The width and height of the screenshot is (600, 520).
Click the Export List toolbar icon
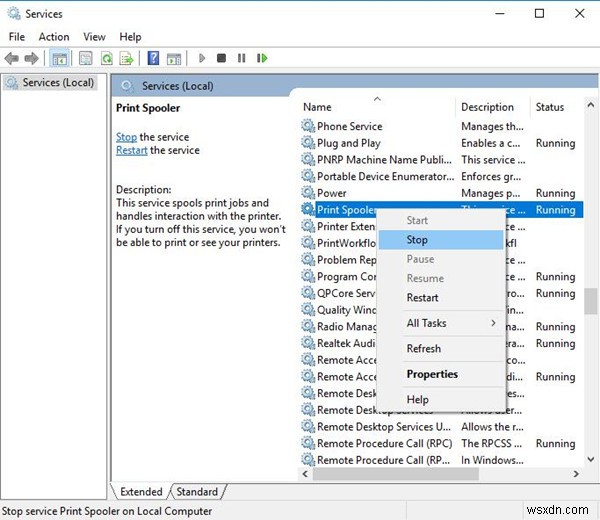pyautogui.click(x=127, y=59)
